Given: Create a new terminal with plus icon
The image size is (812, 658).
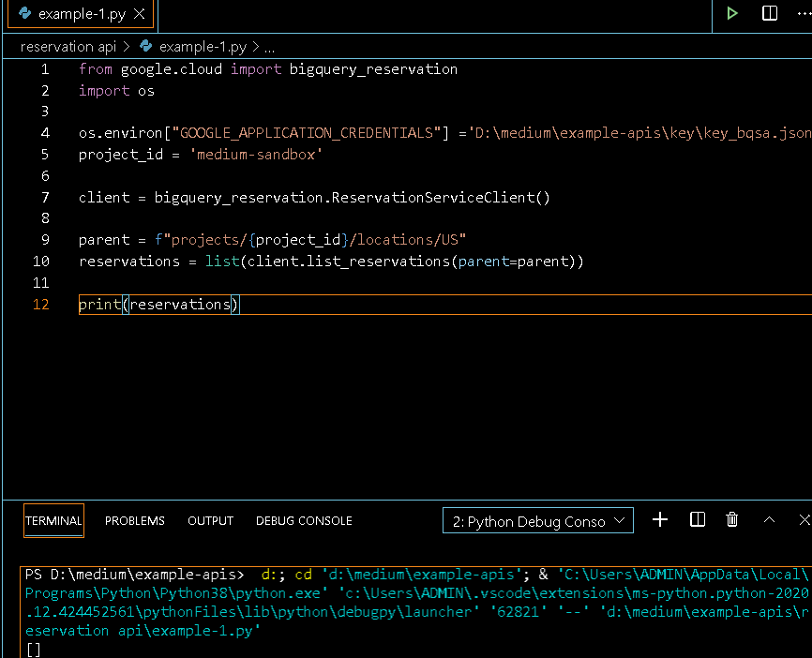Looking at the screenshot, I should click(x=660, y=520).
